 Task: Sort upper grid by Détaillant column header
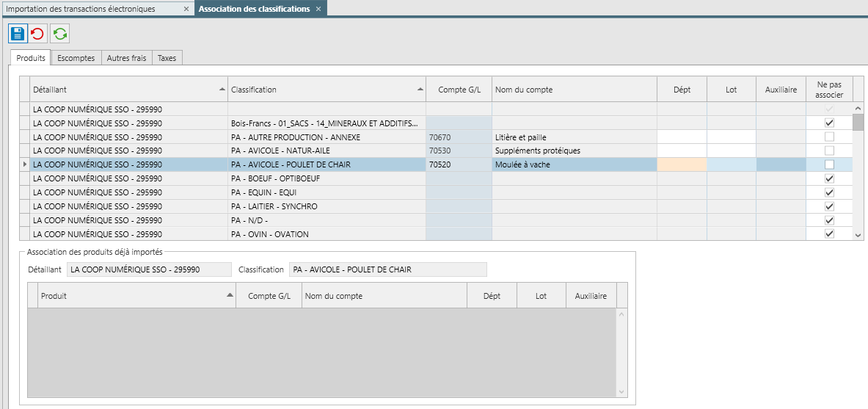(x=128, y=90)
